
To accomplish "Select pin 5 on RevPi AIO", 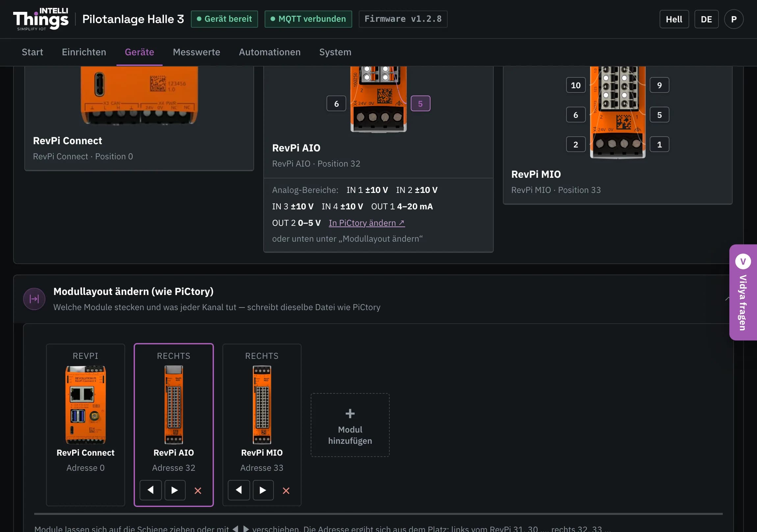I will 420,104.
